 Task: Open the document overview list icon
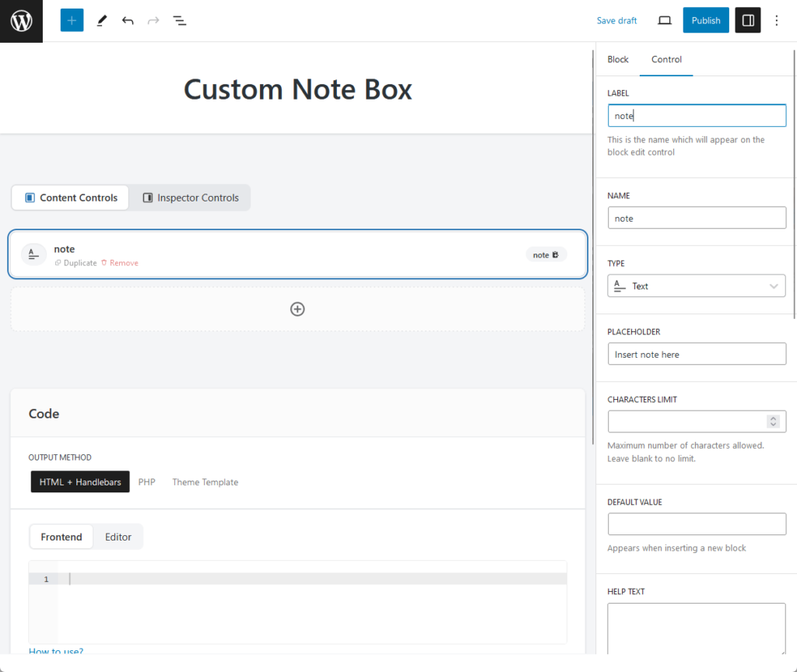click(180, 20)
